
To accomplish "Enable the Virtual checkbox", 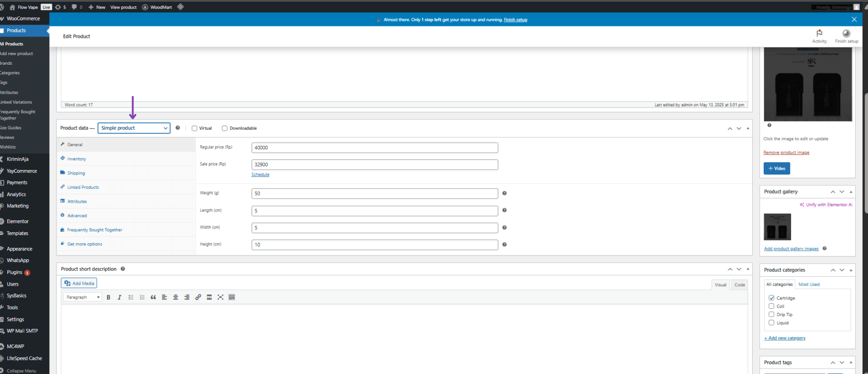I will pyautogui.click(x=195, y=128).
